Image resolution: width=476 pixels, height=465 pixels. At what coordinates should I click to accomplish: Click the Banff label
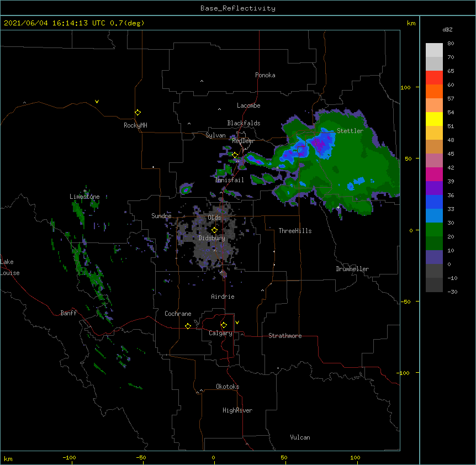tap(68, 313)
